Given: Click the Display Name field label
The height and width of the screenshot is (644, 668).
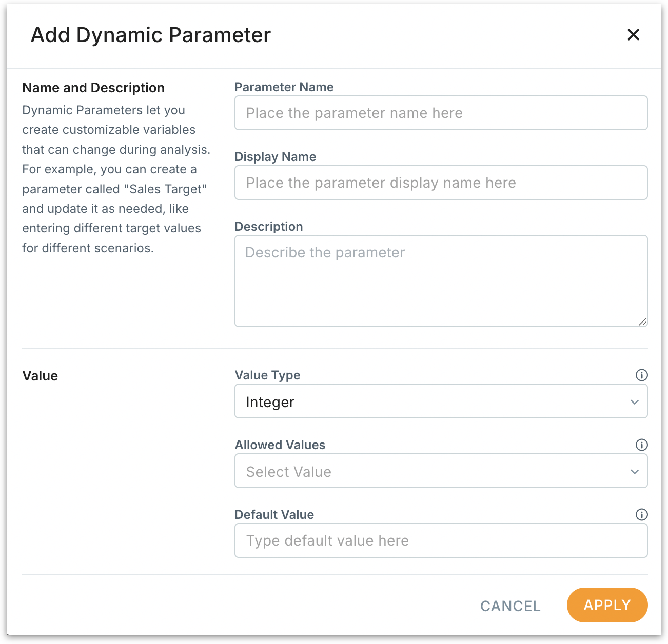Looking at the screenshot, I should pyautogui.click(x=276, y=157).
